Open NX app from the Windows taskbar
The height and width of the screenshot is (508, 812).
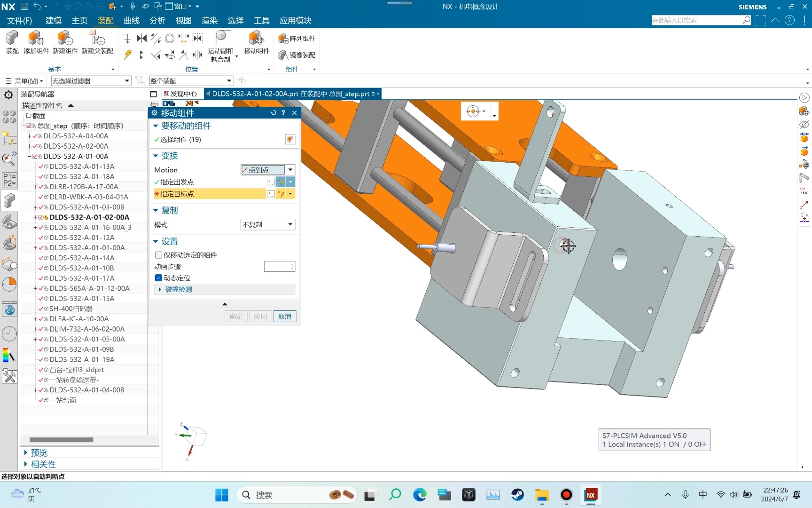point(591,495)
